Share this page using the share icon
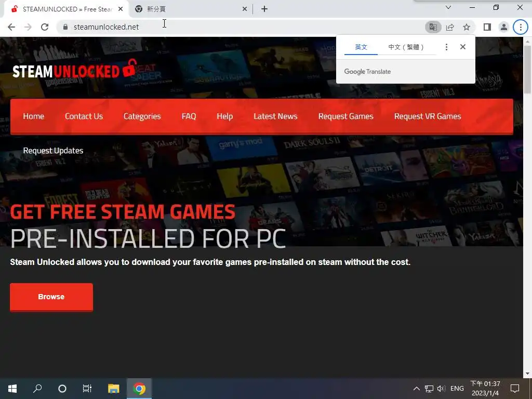 [x=450, y=27]
